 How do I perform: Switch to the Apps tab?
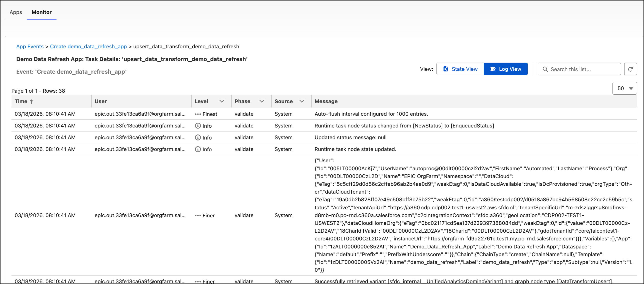tap(16, 12)
